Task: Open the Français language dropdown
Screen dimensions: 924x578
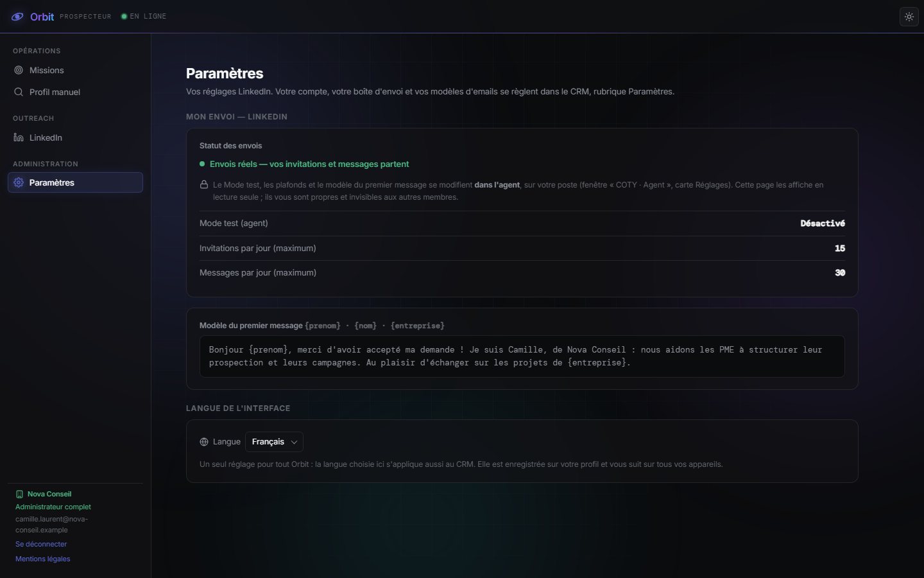Action: click(274, 442)
